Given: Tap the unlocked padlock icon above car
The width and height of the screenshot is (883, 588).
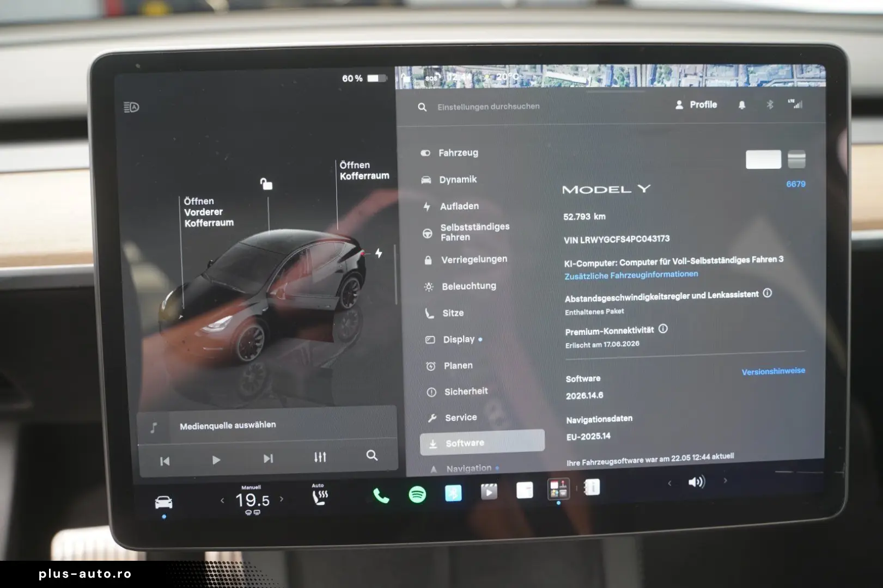Looking at the screenshot, I should coord(266,184).
